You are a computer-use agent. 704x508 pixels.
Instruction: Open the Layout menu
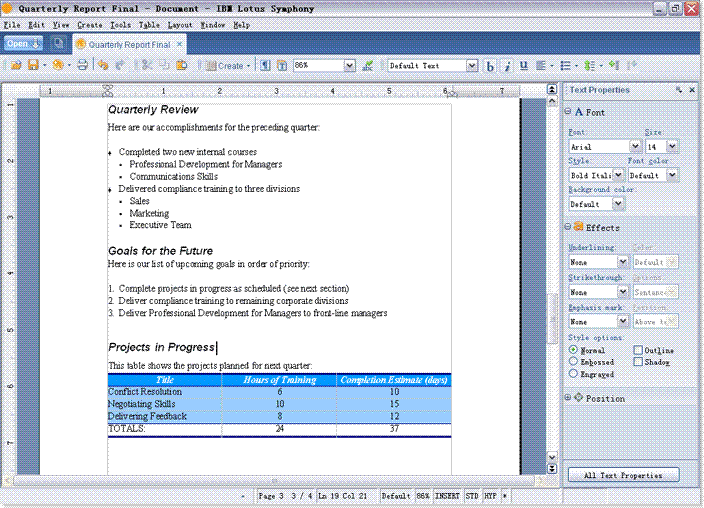[180, 25]
